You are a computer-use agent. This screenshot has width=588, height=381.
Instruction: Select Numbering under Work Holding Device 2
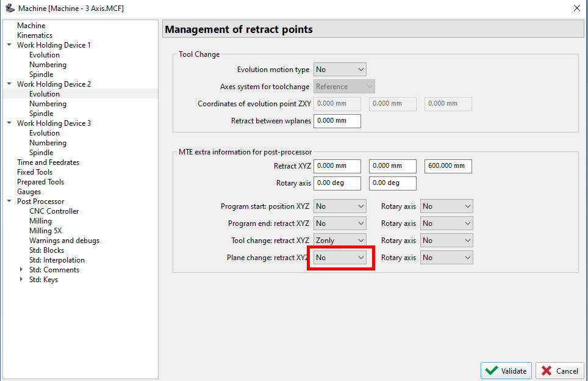click(48, 104)
